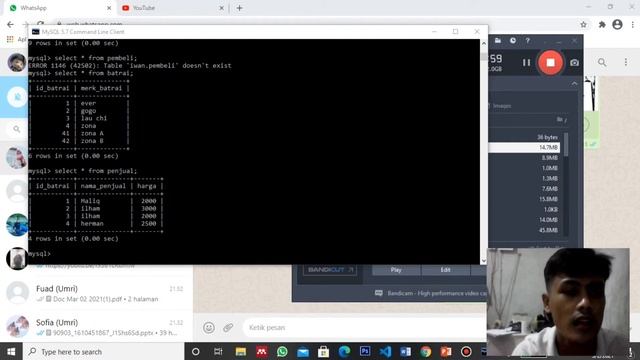The width and height of the screenshot is (640, 360).
Task: Select the 7.6MB file entry in Bandicam
Action: click(549, 189)
